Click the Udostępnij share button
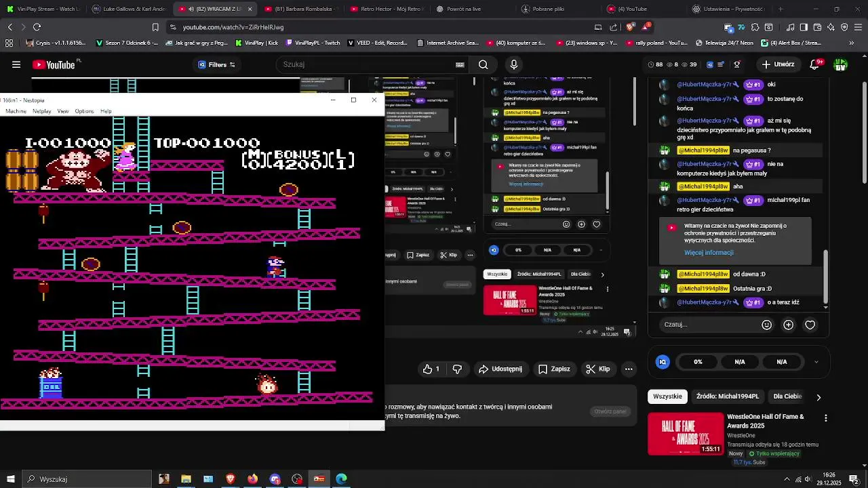 [500, 369]
